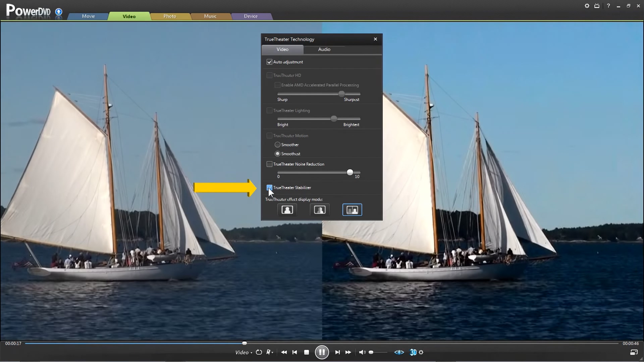Click the volume level slider
The width and height of the screenshot is (644, 362).
(378, 352)
